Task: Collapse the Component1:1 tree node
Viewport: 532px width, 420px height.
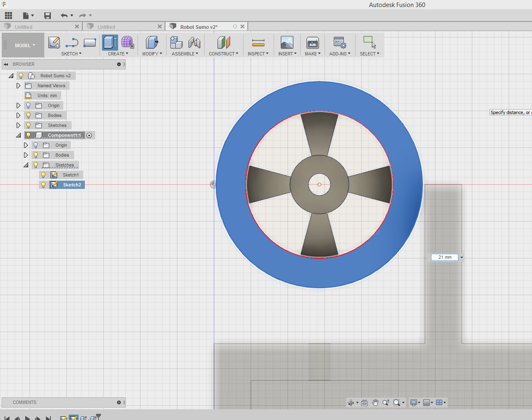Action: pos(18,135)
